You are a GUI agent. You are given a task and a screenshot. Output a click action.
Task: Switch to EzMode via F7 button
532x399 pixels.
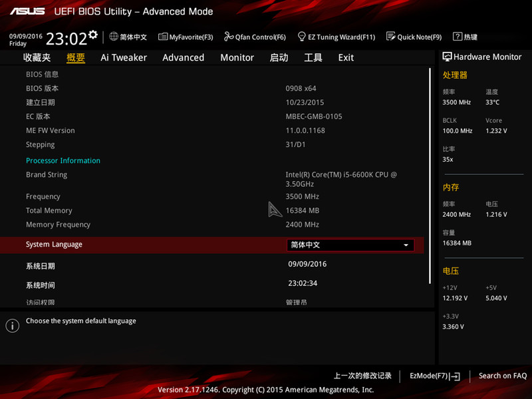[x=434, y=376]
